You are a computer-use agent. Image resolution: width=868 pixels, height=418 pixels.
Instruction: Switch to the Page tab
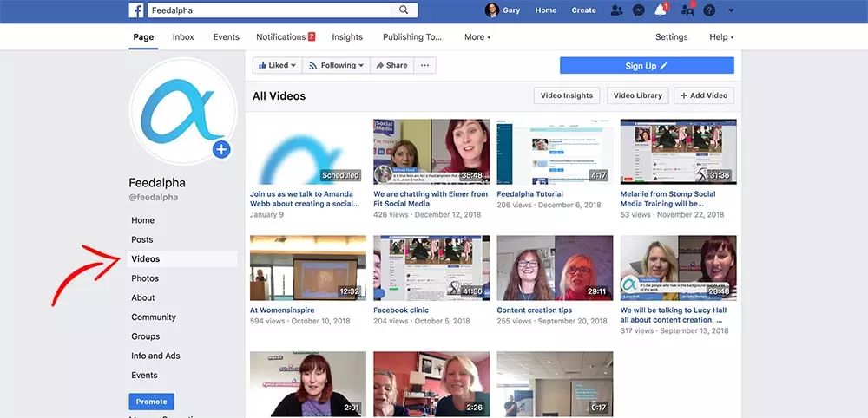(143, 37)
